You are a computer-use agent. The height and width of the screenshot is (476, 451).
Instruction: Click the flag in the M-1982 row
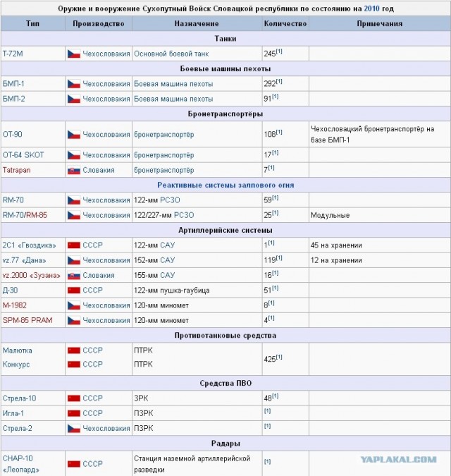tap(74, 305)
